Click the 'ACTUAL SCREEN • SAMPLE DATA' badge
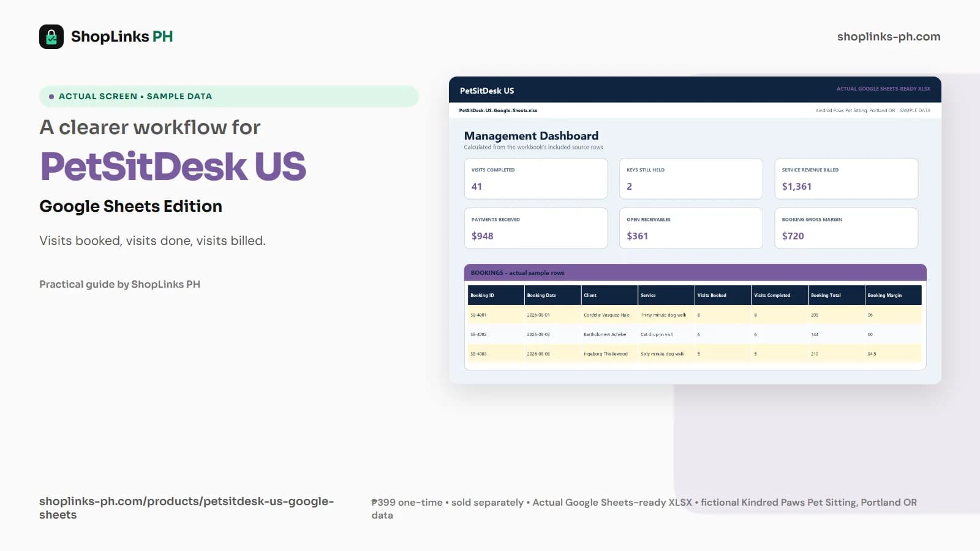 [229, 96]
